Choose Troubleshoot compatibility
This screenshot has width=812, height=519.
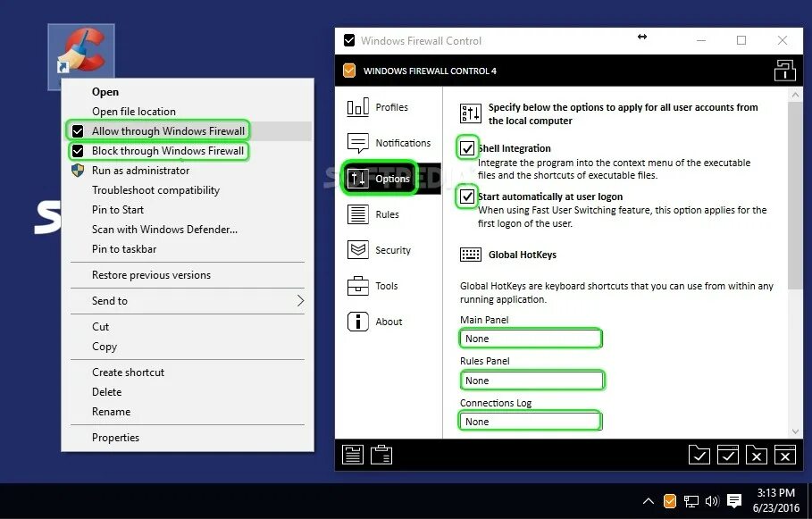(188, 190)
